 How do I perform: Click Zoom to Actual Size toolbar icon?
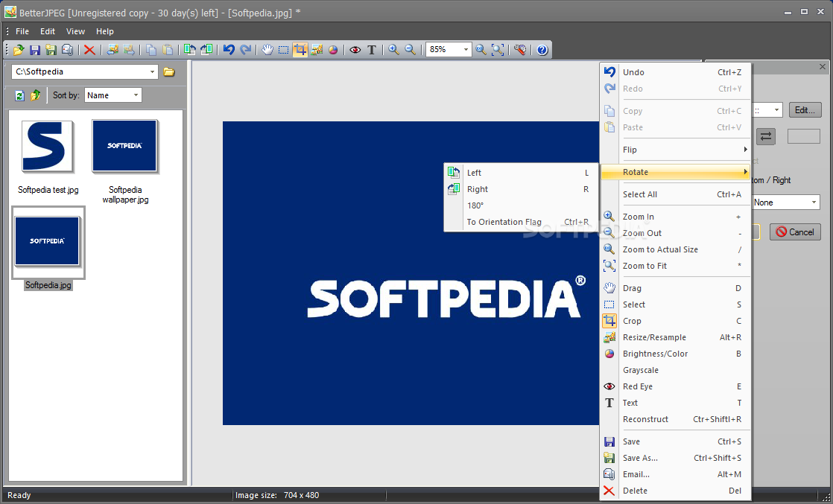point(481,50)
